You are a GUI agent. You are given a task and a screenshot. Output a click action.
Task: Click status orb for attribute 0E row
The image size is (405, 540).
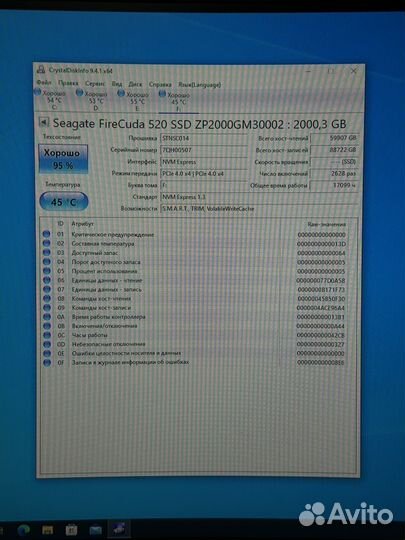pyautogui.click(x=46, y=353)
